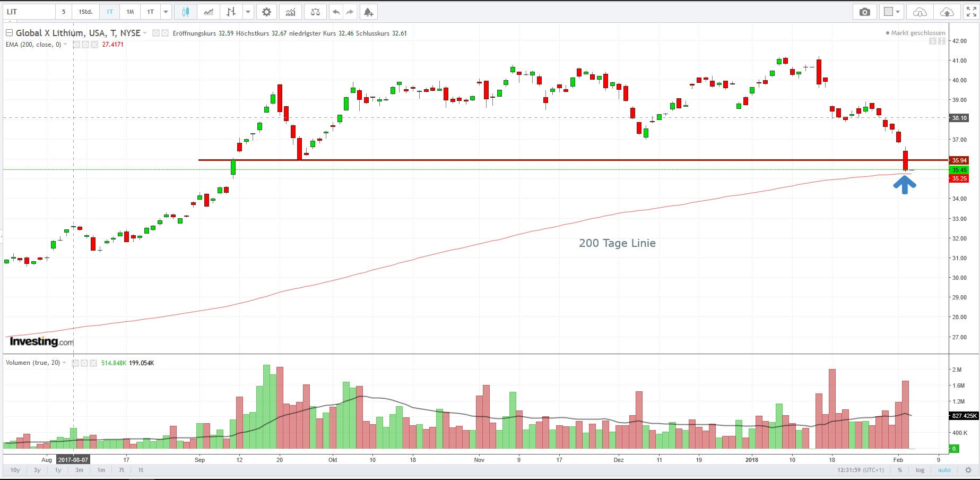The width and height of the screenshot is (980, 480).
Task: Select the 1M timeframe tab
Action: click(130, 11)
